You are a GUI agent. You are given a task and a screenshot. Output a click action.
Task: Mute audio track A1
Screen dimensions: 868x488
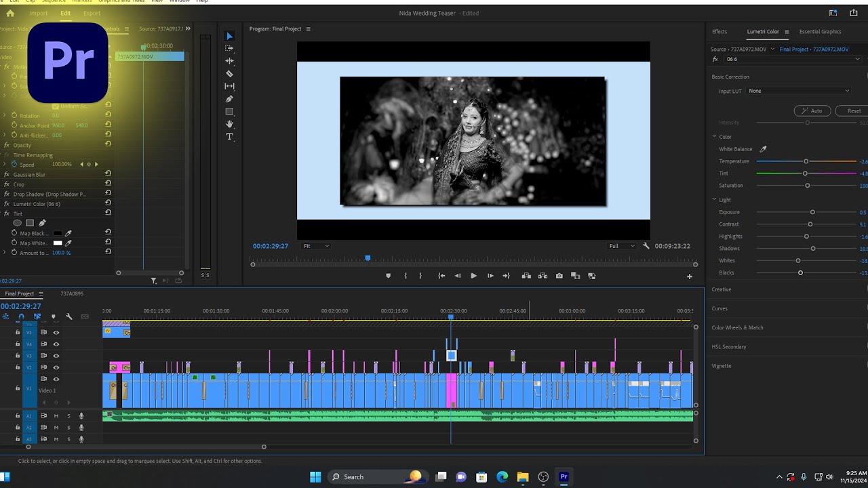pyautogui.click(x=56, y=416)
